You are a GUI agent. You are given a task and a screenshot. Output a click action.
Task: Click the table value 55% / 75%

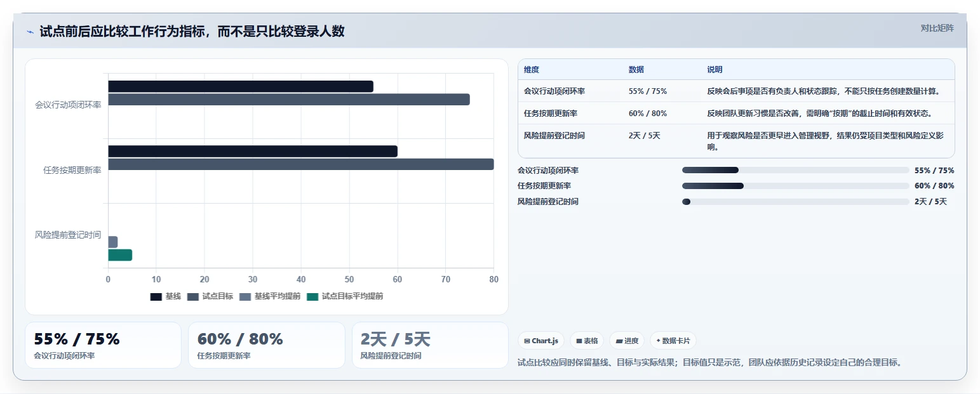pyautogui.click(x=648, y=91)
